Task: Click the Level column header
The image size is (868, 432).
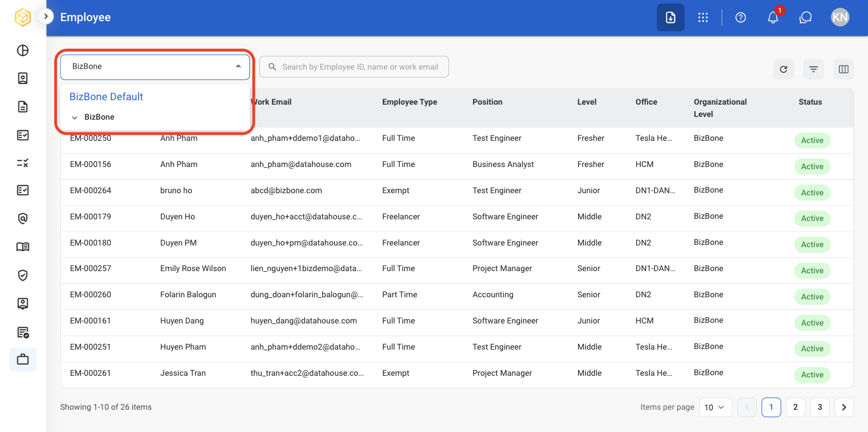Action: (x=587, y=102)
